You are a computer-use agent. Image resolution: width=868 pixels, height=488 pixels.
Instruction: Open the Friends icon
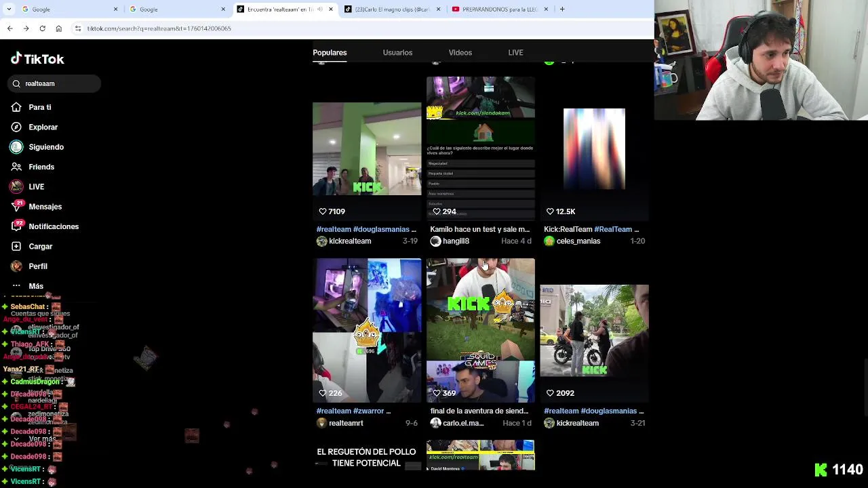tap(16, 167)
